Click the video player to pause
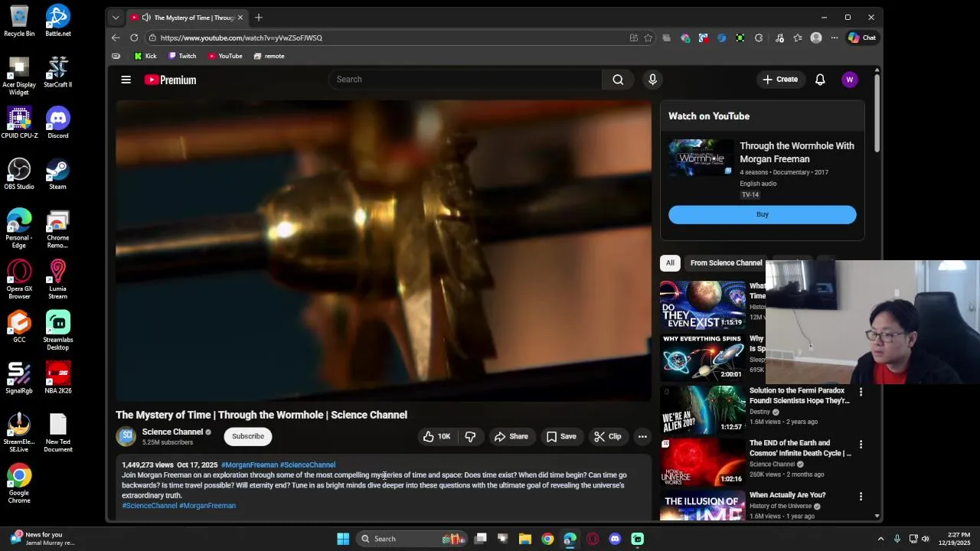 coord(383,250)
